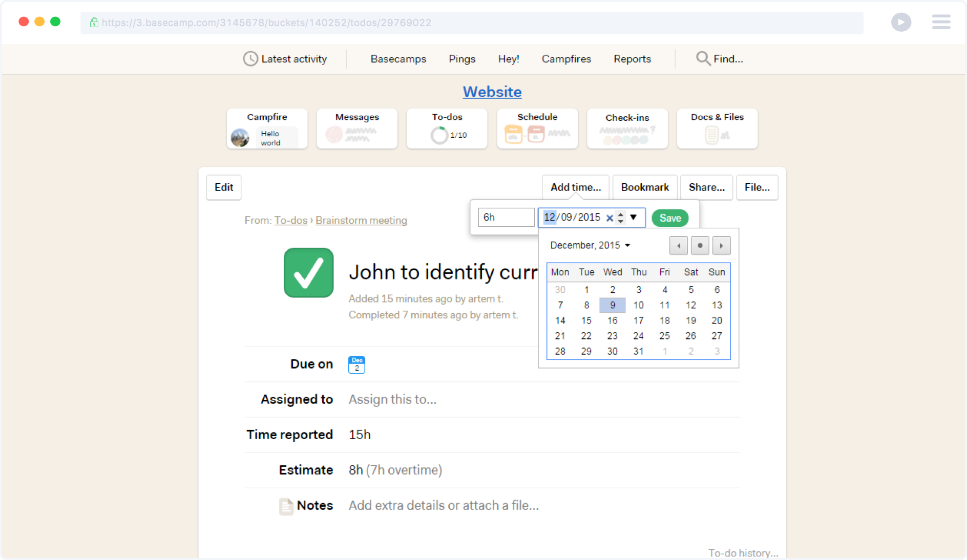The width and height of the screenshot is (967, 560).
Task: Open Basecamps in navigation
Action: (398, 59)
